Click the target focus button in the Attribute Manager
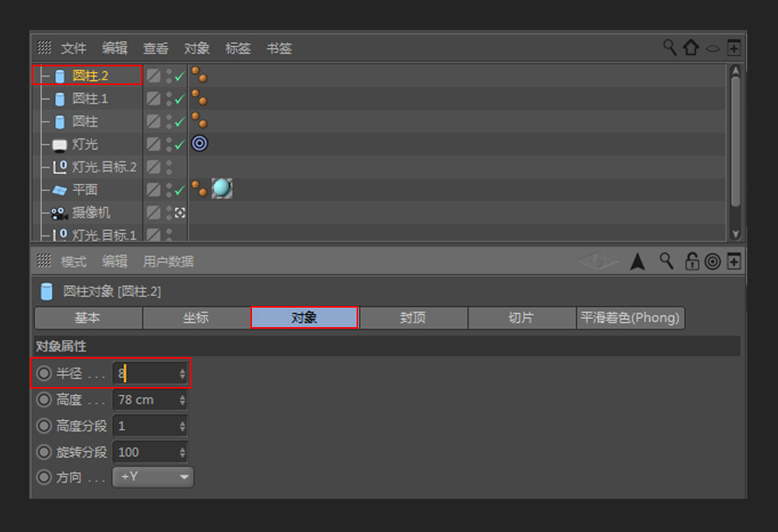 [x=714, y=261]
